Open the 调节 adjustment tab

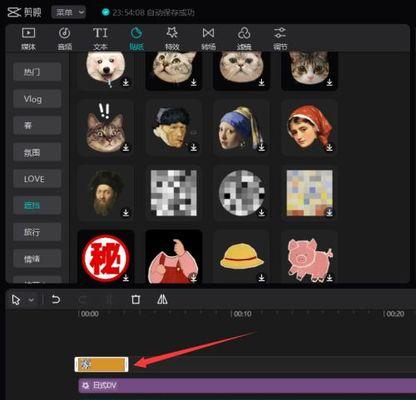(280, 39)
